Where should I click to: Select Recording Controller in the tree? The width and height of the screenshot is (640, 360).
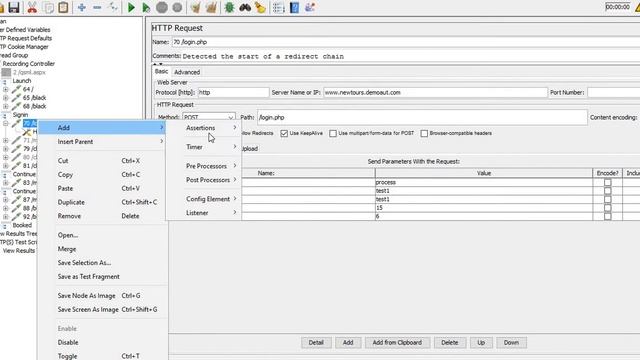29,64
